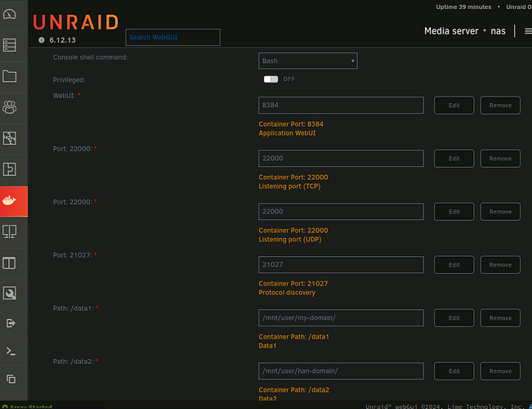The height and width of the screenshot is (409, 532).
Task: Open the Plugins icon in sidebar
Action: click(10, 169)
